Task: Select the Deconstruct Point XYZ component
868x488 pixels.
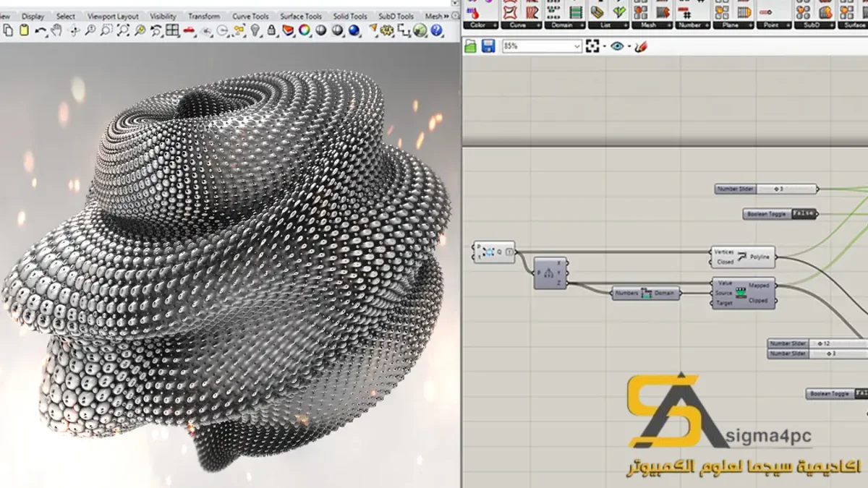Action: (551, 273)
